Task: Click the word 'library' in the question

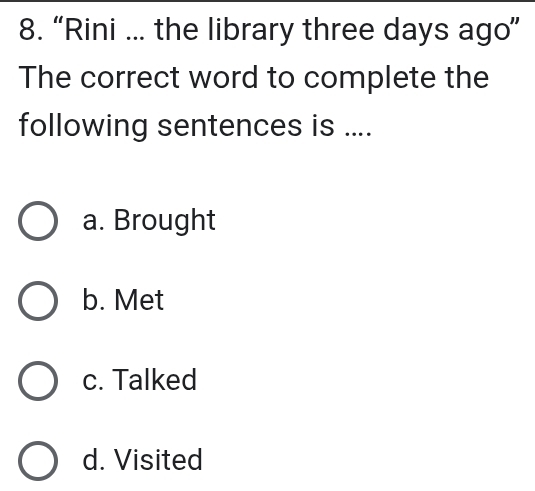Action: tap(251, 31)
